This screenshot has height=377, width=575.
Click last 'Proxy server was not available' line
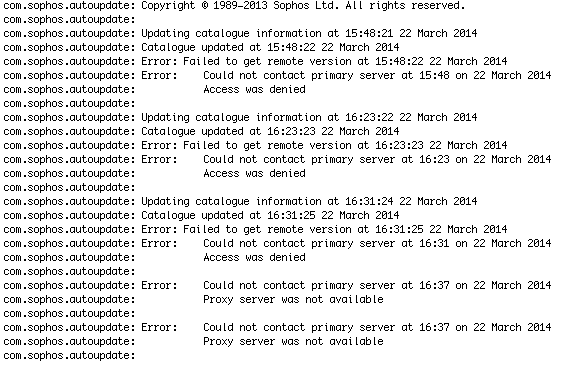293,341
